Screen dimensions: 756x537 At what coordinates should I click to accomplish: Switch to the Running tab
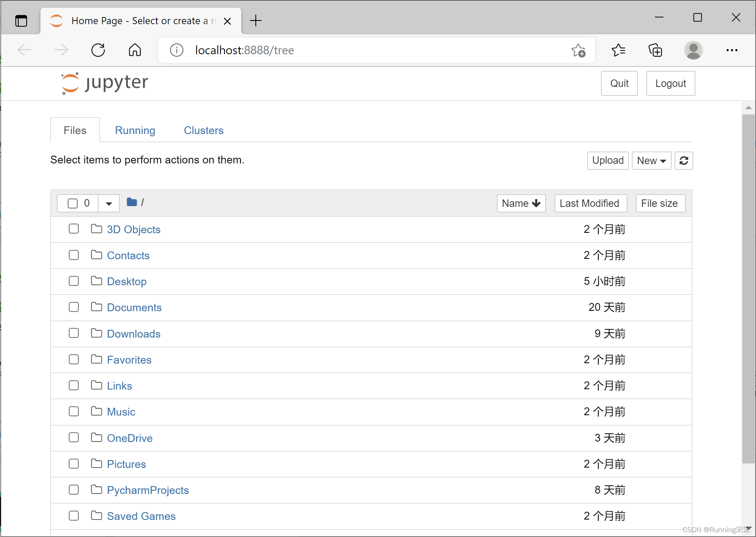(135, 130)
